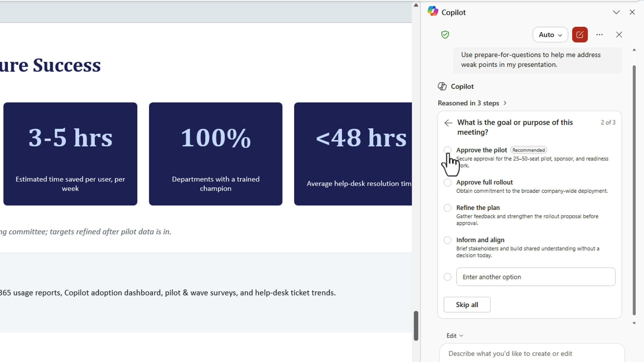644x362 pixels.
Task: Click the '3-5 hrs' metric card
Action: tap(70, 154)
